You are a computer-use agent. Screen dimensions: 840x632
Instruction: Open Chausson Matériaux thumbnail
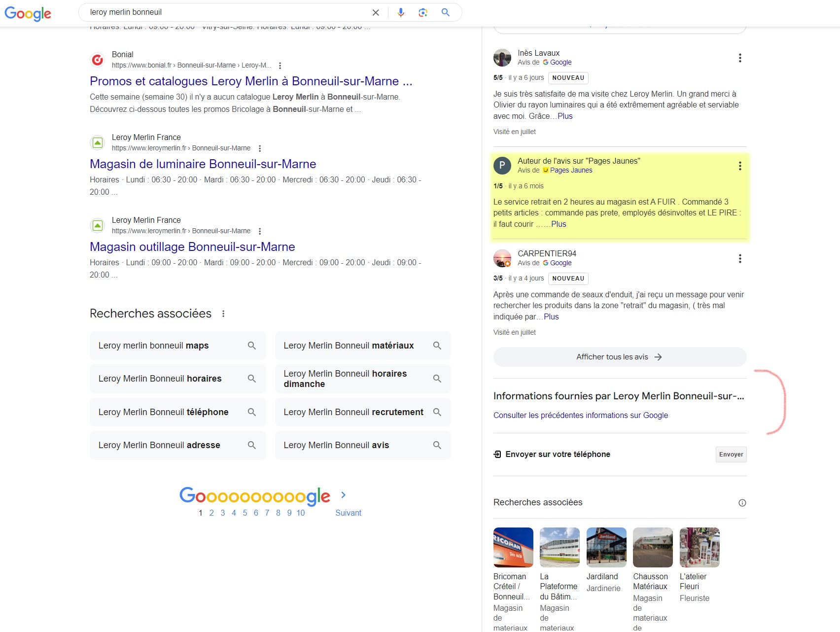click(x=653, y=547)
